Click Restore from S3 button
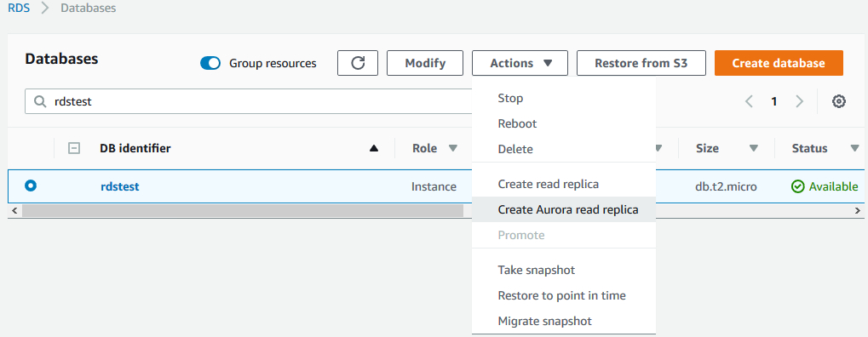Screen dimensions: 868x337 pyautogui.click(x=641, y=63)
